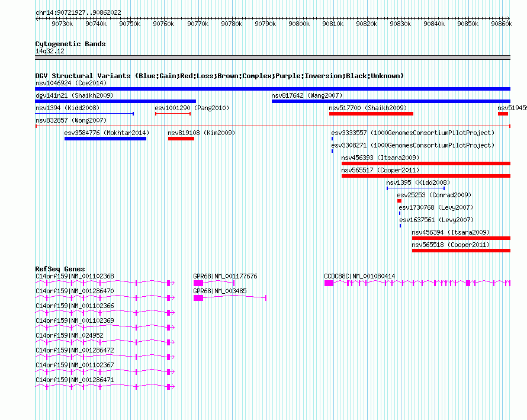Click the GPR68 NM_003485 exon block
Image resolution: width=527 pixels, height=420 pixels.
tap(198, 298)
